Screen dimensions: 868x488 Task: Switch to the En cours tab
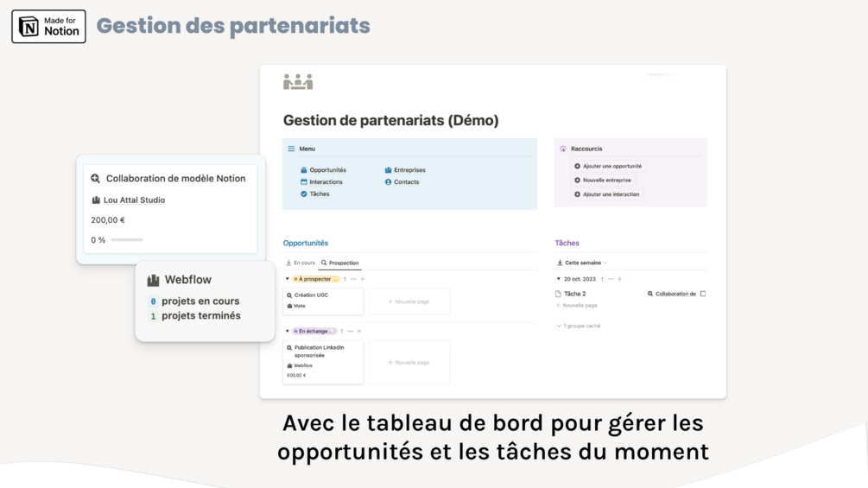[301, 263]
